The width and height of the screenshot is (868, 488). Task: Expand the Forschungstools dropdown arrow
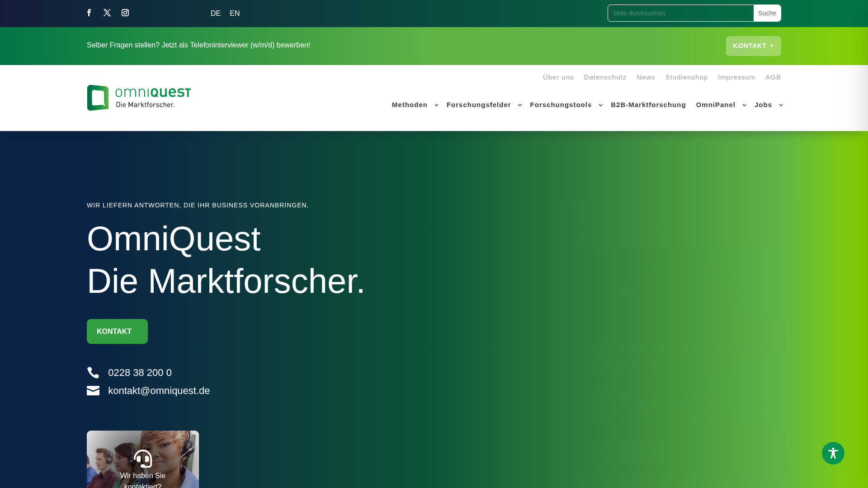[x=600, y=105]
